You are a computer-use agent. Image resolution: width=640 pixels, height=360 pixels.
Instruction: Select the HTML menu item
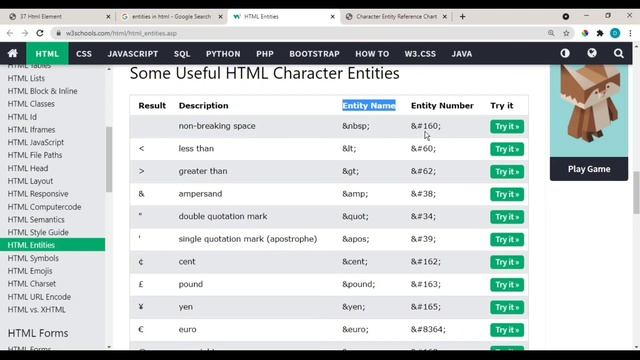(47, 53)
